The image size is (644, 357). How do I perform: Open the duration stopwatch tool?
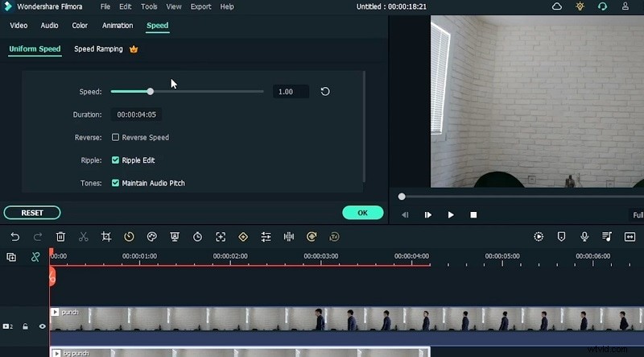click(x=197, y=236)
